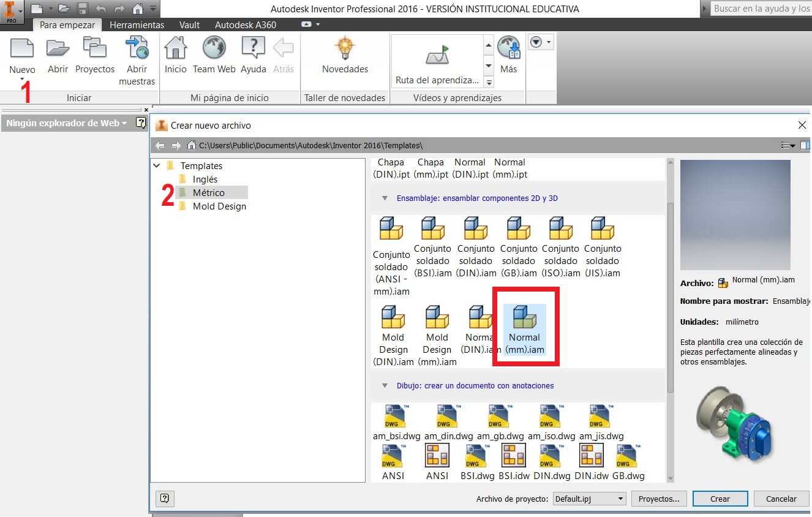Open the quick access toolbar customize dropdown
The height and width of the screenshot is (517, 812).
point(152,9)
